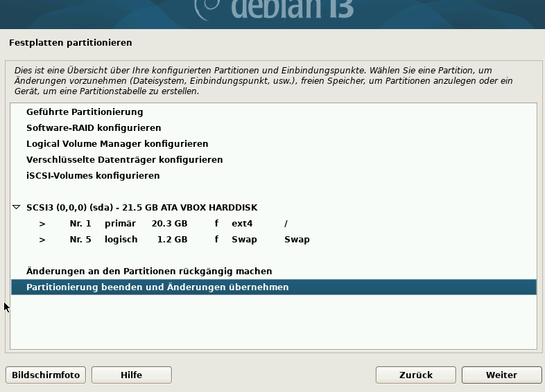Image resolution: width=545 pixels, height=392 pixels.
Task: Click Änderungen an den Partitionen rückgängig machen
Action: click(274, 271)
